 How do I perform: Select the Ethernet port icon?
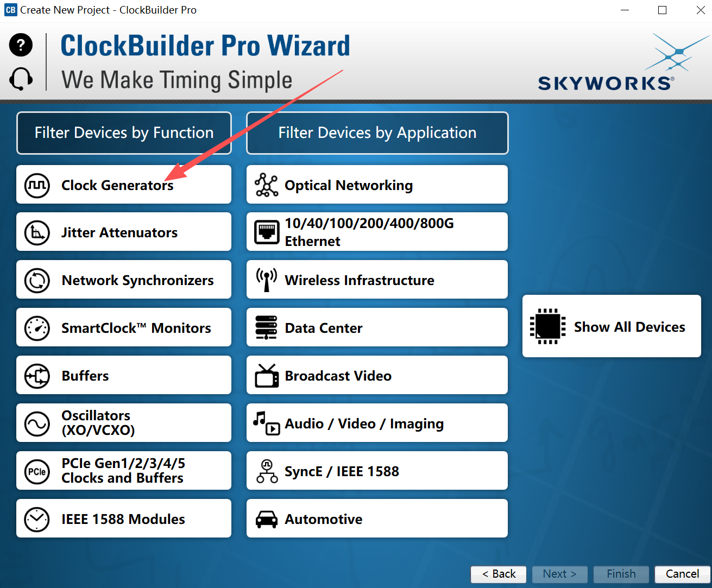pyautogui.click(x=267, y=232)
